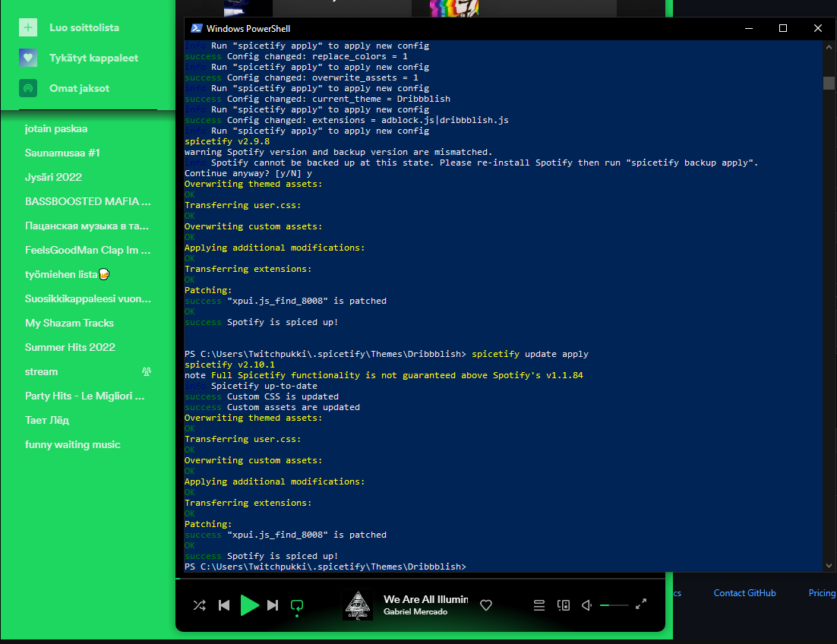This screenshot has height=644, width=837.
Task: Enter fullscreen with the expand arrows icon
Action: pos(642,605)
